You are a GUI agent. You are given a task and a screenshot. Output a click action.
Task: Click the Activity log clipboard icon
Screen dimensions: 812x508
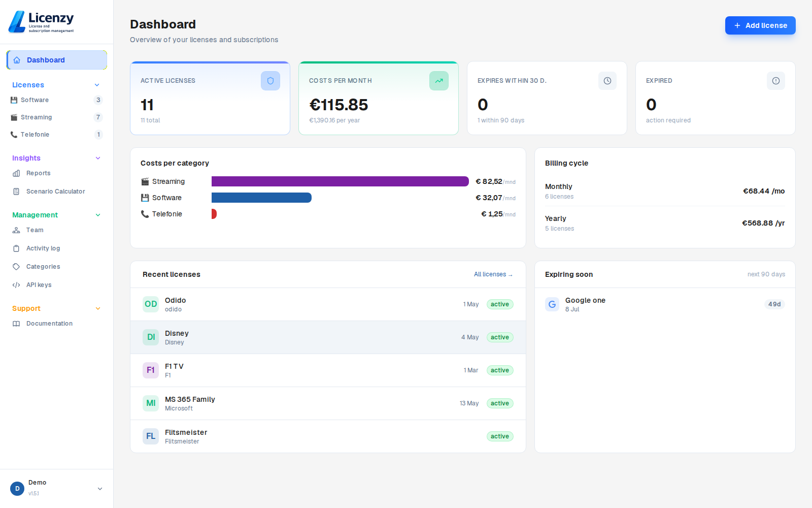pos(16,248)
